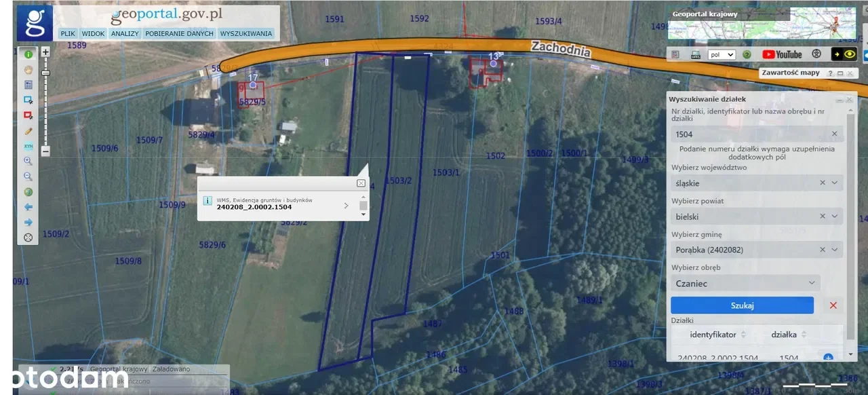Image resolution: width=868 pixels, height=395 pixels.
Task: Select the hand pan tool
Action: pyautogui.click(x=28, y=69)
